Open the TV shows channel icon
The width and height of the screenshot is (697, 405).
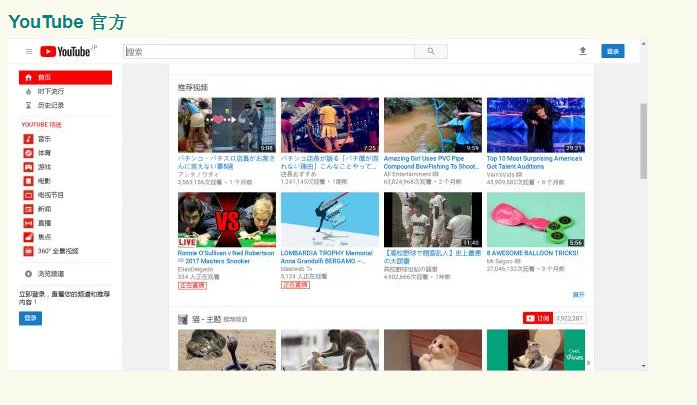(28, 195)
